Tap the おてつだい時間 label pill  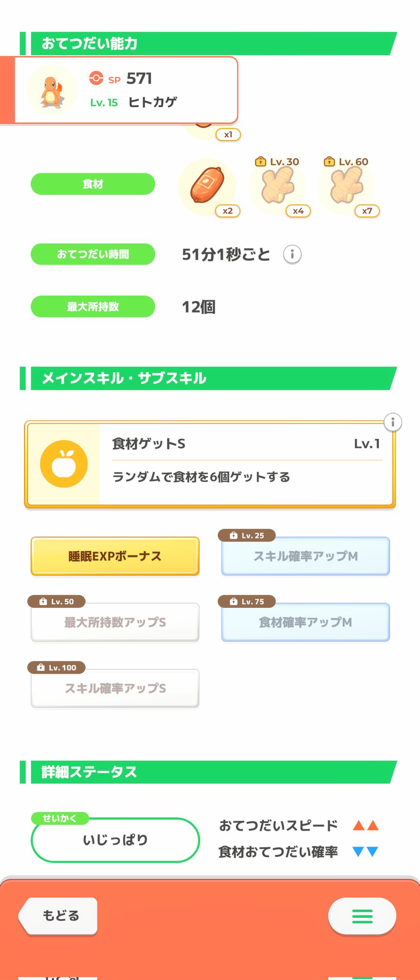[x=93, y=254]
